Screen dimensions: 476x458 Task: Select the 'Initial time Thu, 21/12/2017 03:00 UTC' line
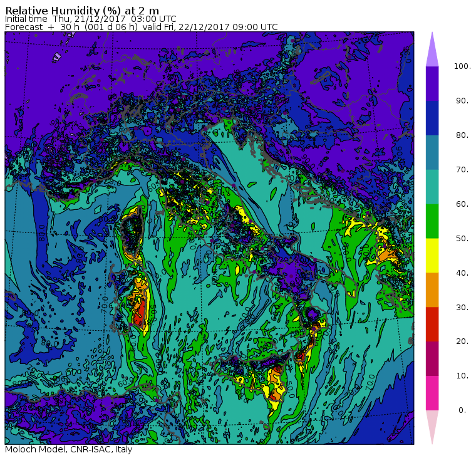(x=90, y=19)
